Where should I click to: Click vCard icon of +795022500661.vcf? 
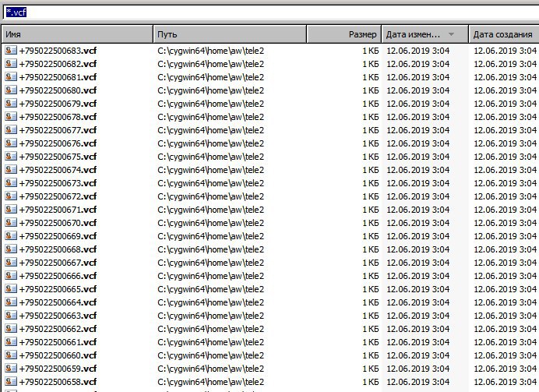[11, 341]
